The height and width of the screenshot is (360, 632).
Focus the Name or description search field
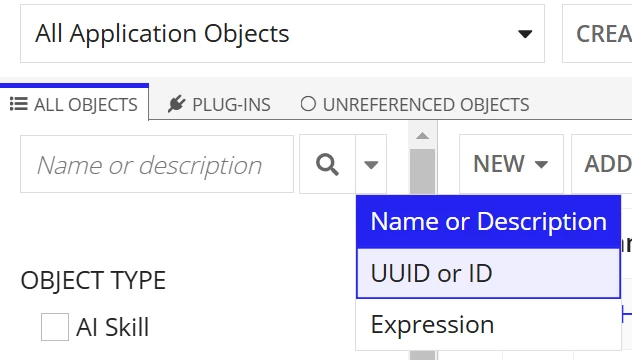157,164
